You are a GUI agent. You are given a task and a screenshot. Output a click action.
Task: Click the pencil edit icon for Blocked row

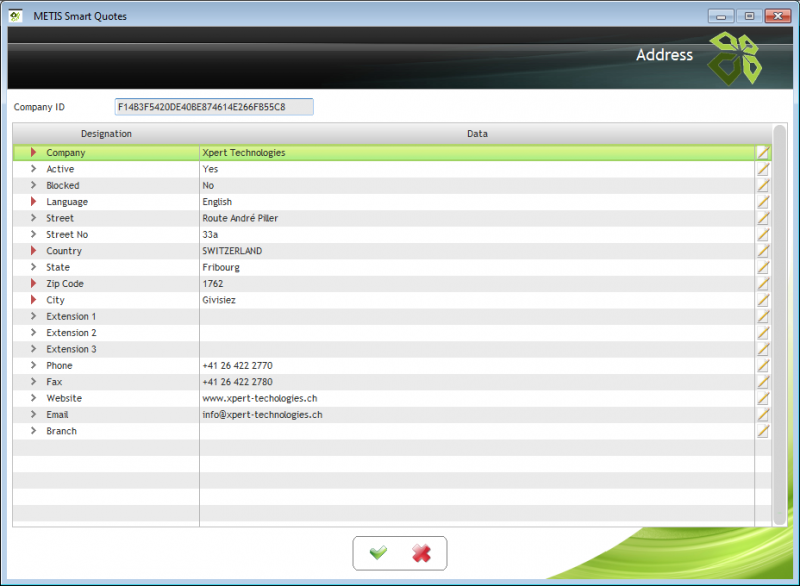(763, 185)
